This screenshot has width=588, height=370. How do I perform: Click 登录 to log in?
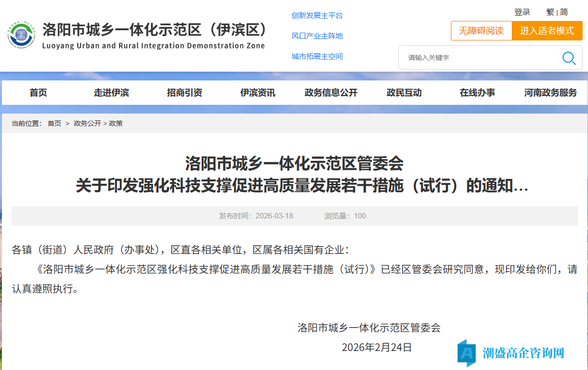pyautogui.click(x=523, y=12)
